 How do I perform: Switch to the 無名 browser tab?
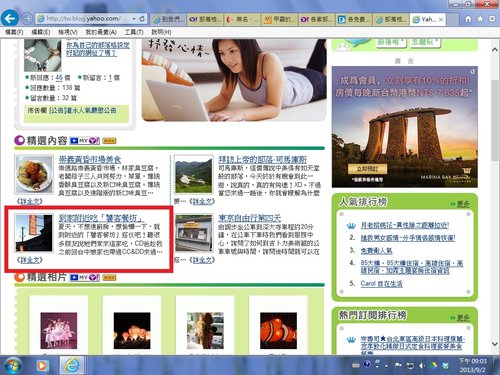(x=243, y=19)
